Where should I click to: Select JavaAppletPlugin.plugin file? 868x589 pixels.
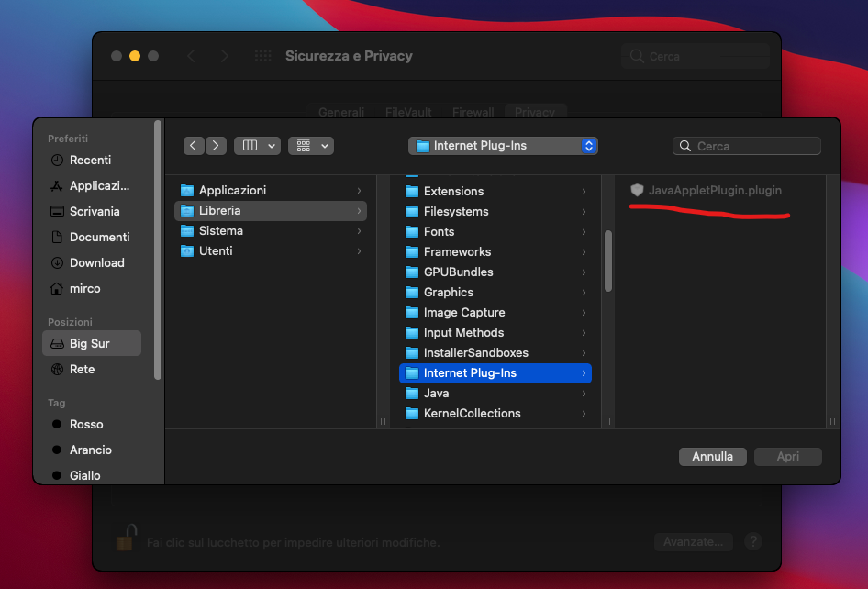[x=707, y=191]
